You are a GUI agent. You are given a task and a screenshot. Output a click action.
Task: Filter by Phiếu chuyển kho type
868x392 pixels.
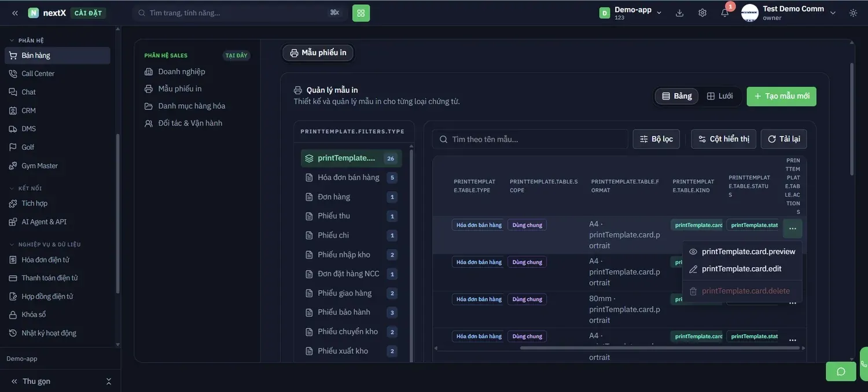coord(351,332)
